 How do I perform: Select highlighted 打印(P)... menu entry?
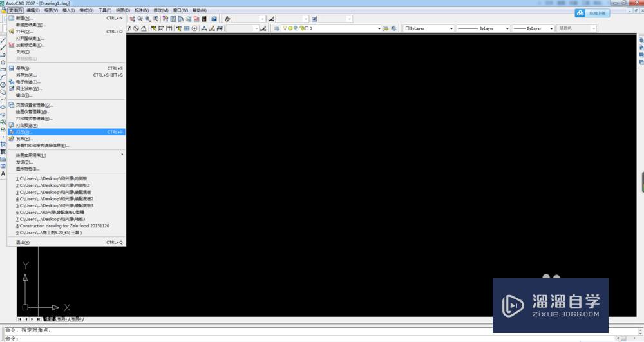pyautogui.click(x=66, y=132)
